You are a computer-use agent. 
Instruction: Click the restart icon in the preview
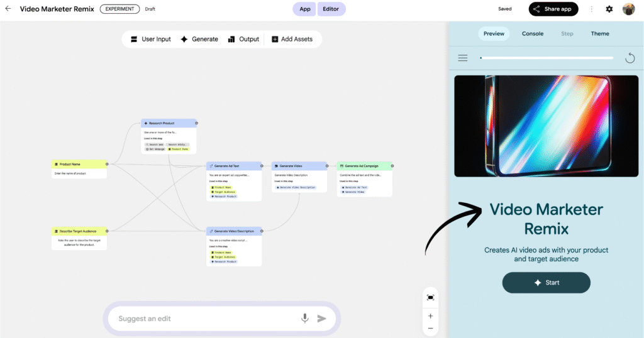click(x=630, y=58)
